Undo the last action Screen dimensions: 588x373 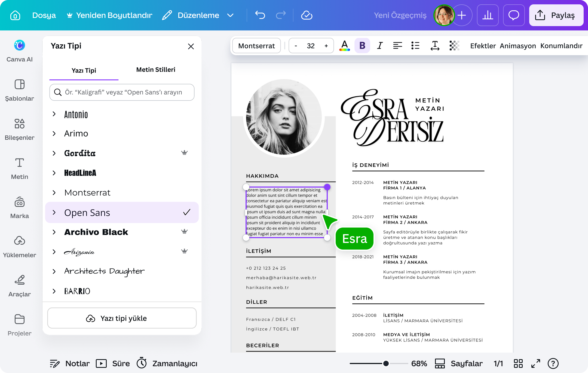[x=260, y=15]
